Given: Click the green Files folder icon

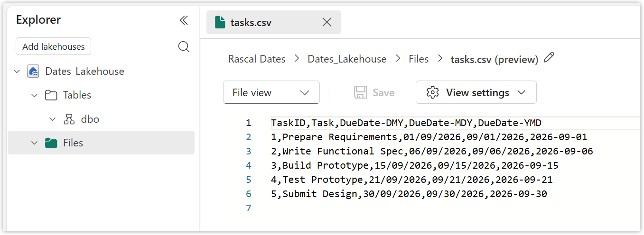Looking at the screenshot, I should coord(51,143).
